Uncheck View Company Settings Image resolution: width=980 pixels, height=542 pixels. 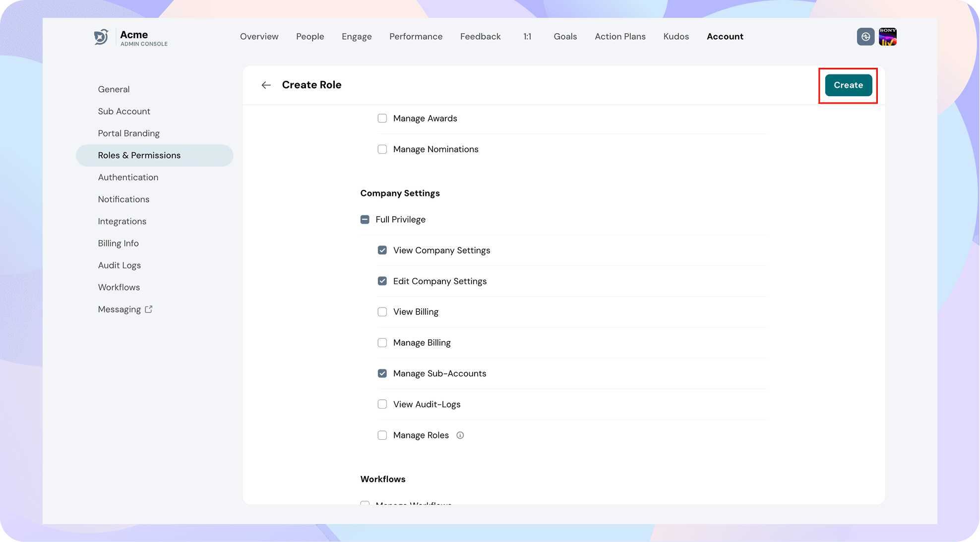pyautogui.click(x=382, y=250)
